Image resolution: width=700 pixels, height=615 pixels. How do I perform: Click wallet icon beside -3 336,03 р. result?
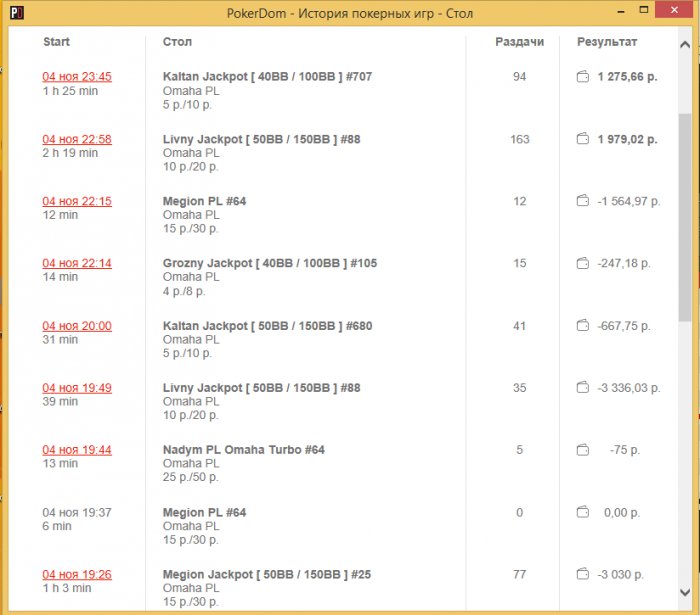coord(583,387)
